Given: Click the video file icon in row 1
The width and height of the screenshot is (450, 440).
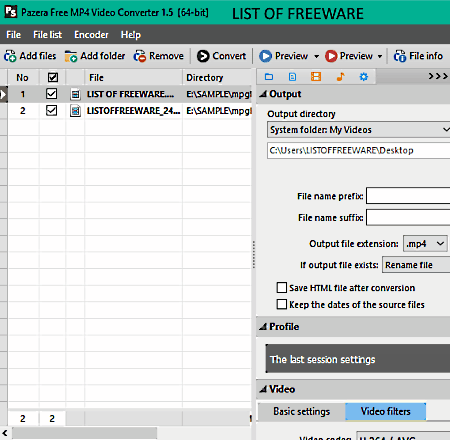Looking at the screenshot, I should pyautogui.click(x=75, y=94).
